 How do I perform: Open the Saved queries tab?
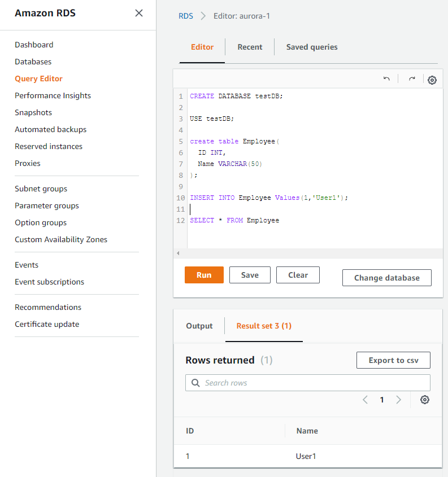click(x=312, y=47)
